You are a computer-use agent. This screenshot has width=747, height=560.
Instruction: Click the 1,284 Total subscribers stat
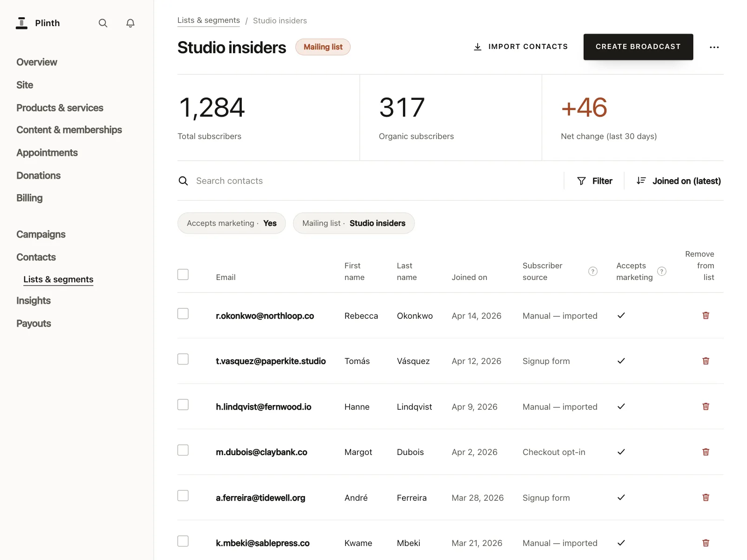pyautogui.click(x=268, y=118)
